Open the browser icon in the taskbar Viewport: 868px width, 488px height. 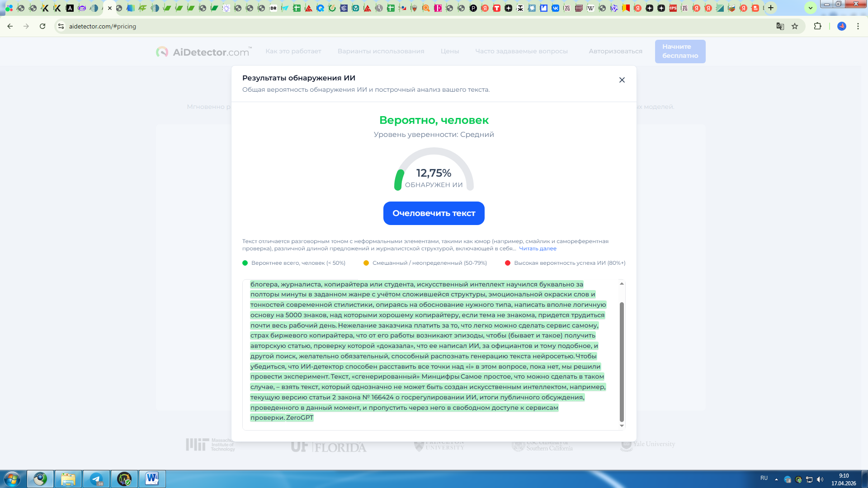tap(40, 479)
